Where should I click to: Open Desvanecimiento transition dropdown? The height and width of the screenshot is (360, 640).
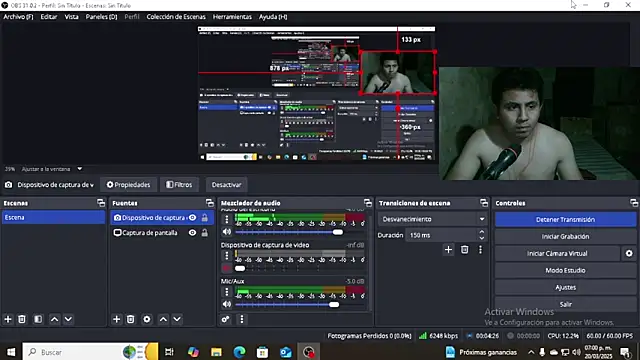433,219
